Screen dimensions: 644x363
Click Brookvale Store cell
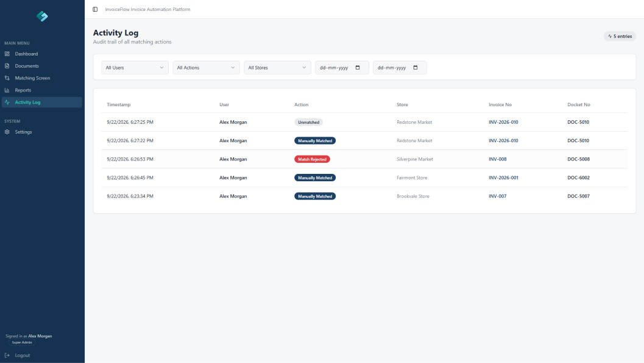tap(412, 196)
